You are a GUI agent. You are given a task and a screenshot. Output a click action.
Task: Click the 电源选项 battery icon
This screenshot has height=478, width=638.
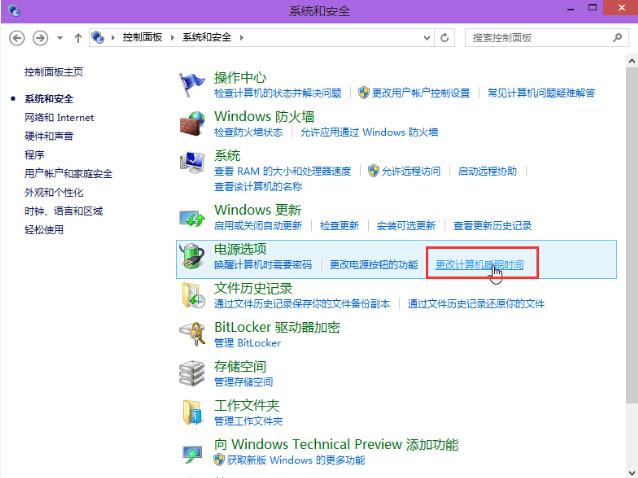click(x=192, y=258)
